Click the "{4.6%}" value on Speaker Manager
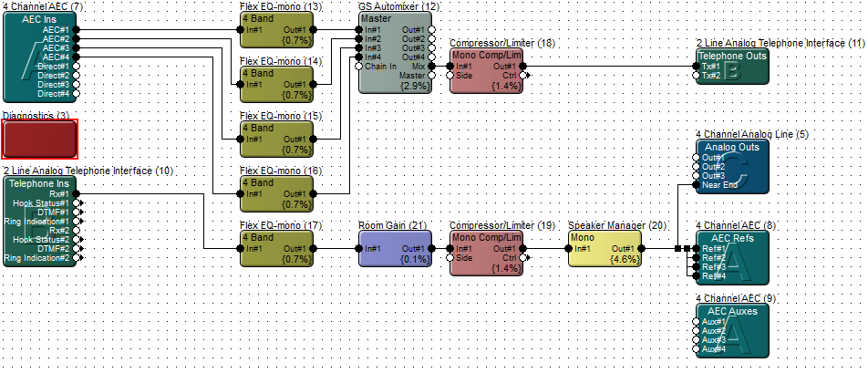The width and height of the screenshot is (868, 373). (x=624, y=258)
